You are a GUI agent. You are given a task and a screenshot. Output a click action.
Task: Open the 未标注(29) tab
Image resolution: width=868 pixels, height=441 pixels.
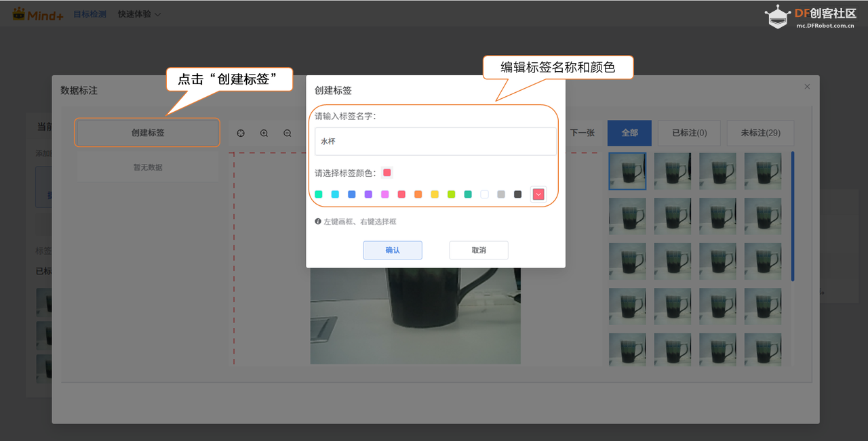click(x=760, y=133)
